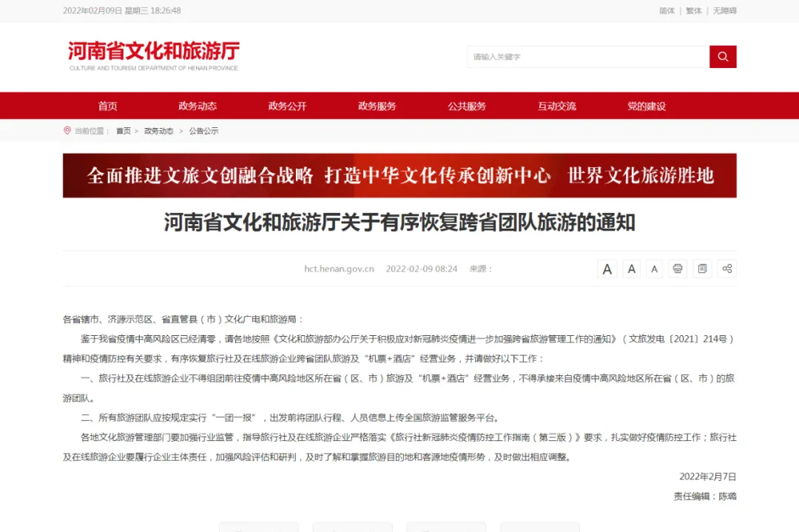The width and height of the screenshot is (799, 532).
Task: Open the 政务动态 navigation menu item
Action: pyautogui.click(x=198, y=106)
